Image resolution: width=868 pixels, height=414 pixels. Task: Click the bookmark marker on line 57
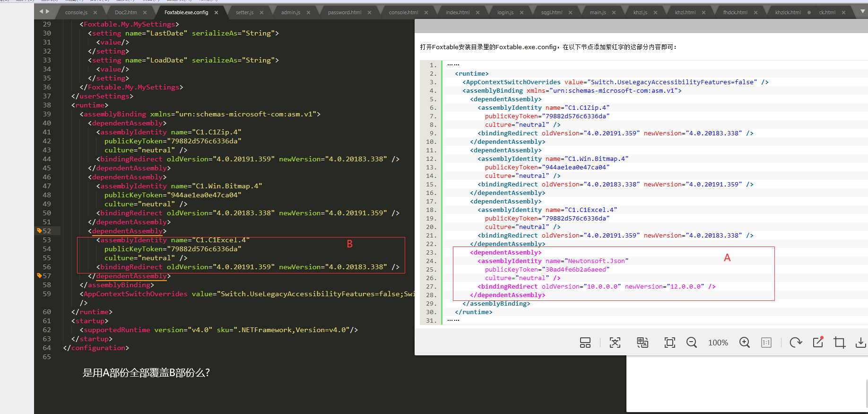[x=39, y=276]
